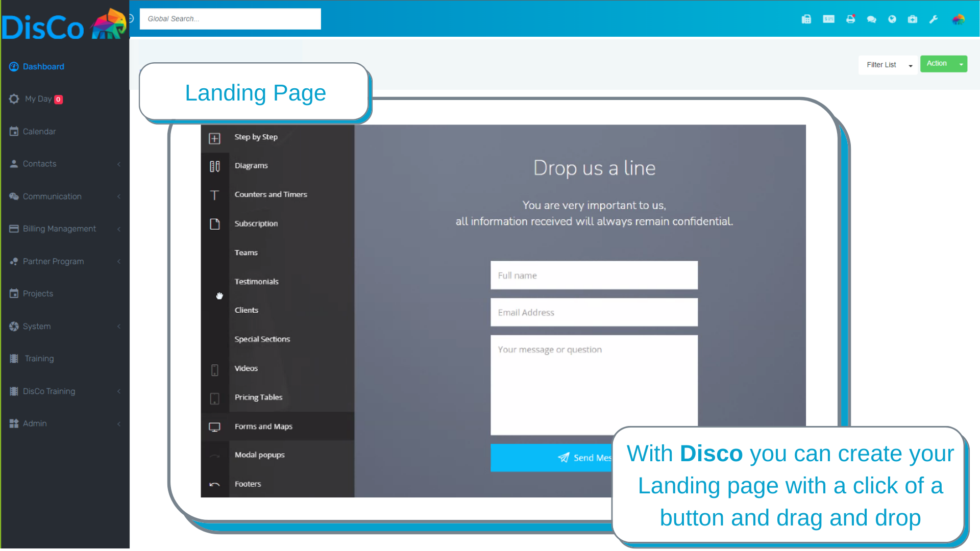This screenshot has width=980, height=551.
Task: Expand the Communication sidebar chevron
Action: tap(119, 196)
